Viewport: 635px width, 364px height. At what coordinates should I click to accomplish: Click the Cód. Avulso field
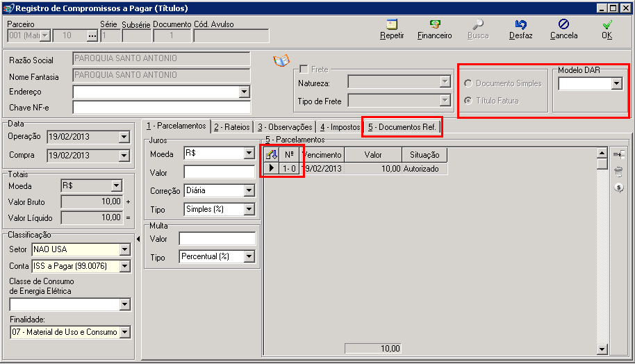click(x=231, y=35)
